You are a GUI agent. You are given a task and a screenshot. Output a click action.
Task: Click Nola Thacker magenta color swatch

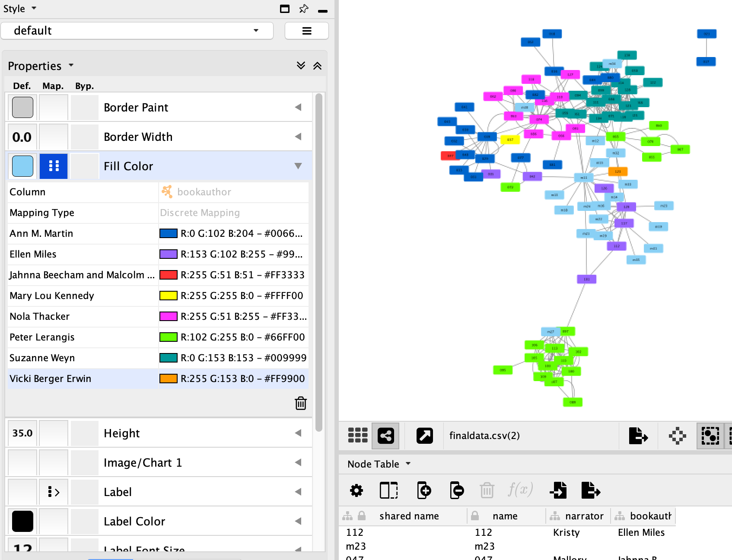168,316
